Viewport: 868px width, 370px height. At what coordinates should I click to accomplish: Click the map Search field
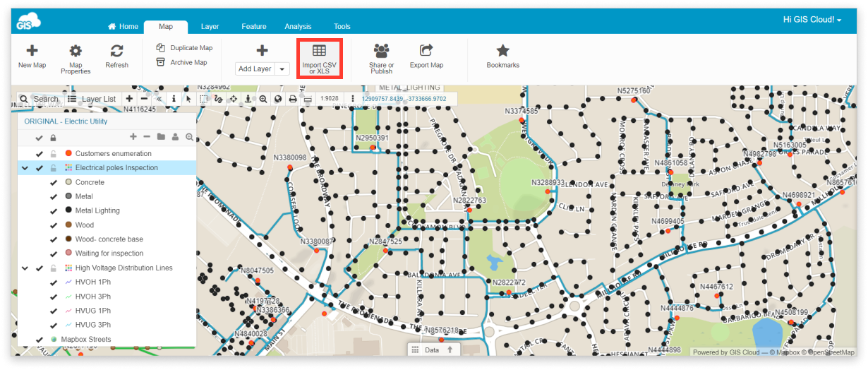click(40, 99)
